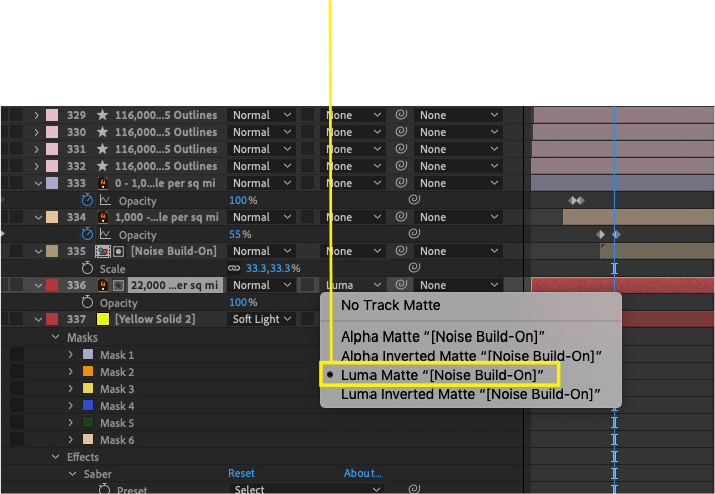This screenshot has width=715, height=494.
Task: Toggle the stopwatch for Noise Build-On Scale
Action: [x=87, y=268]
